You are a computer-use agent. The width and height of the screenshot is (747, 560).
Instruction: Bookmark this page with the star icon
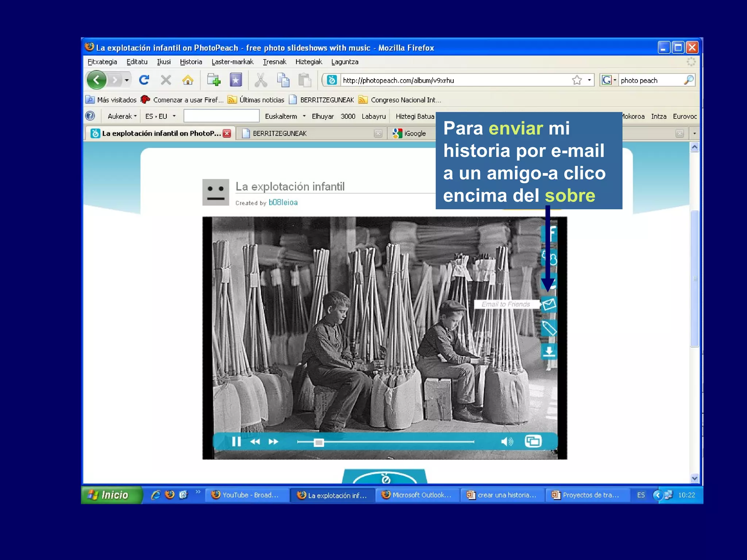pos(577,80)
